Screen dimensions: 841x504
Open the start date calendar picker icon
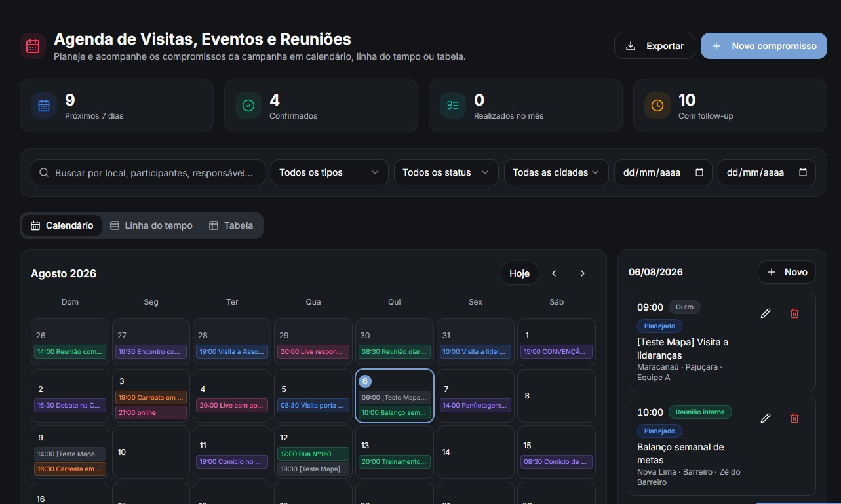pyautogui.click(x=699, y=172)
